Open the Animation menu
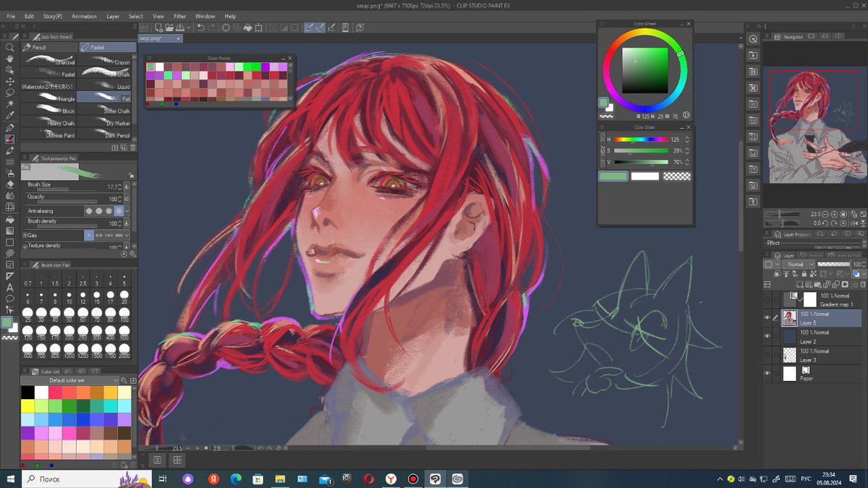 coord(84,16)
